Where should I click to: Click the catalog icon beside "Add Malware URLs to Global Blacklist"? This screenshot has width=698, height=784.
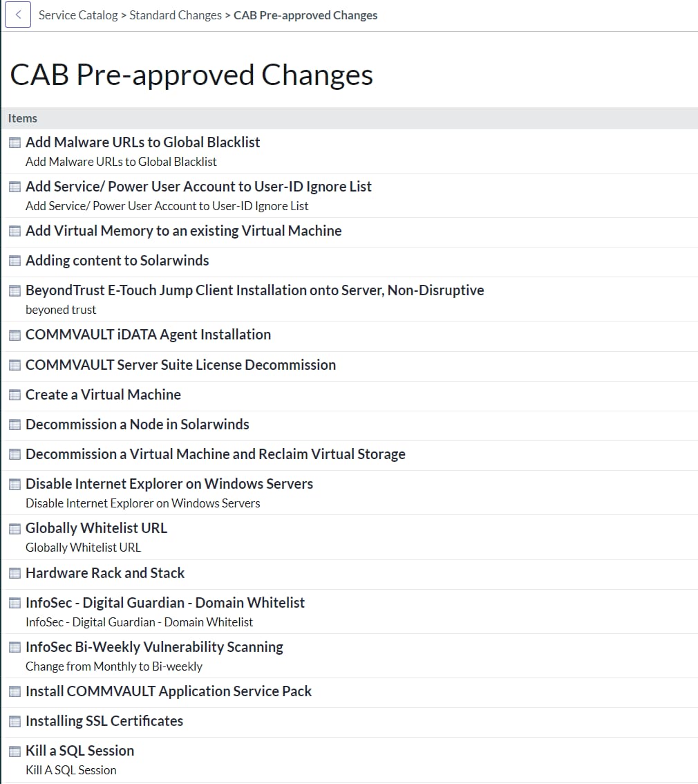pos(15,142)
